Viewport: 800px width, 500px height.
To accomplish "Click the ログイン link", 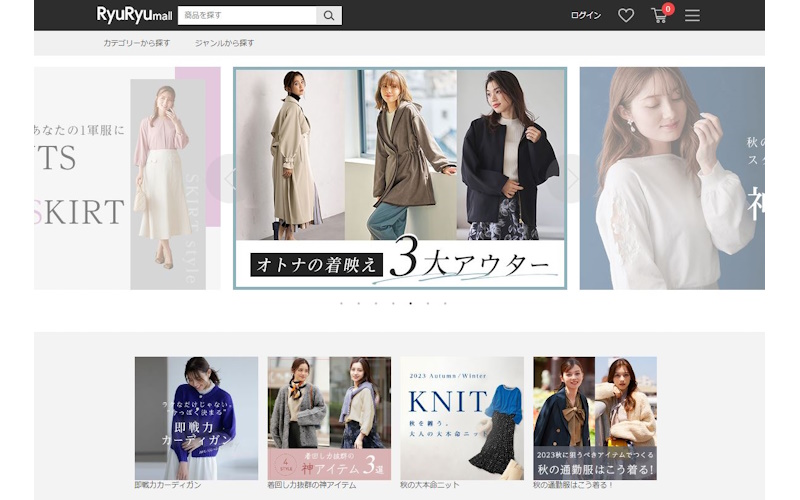I will pos(586,16).
